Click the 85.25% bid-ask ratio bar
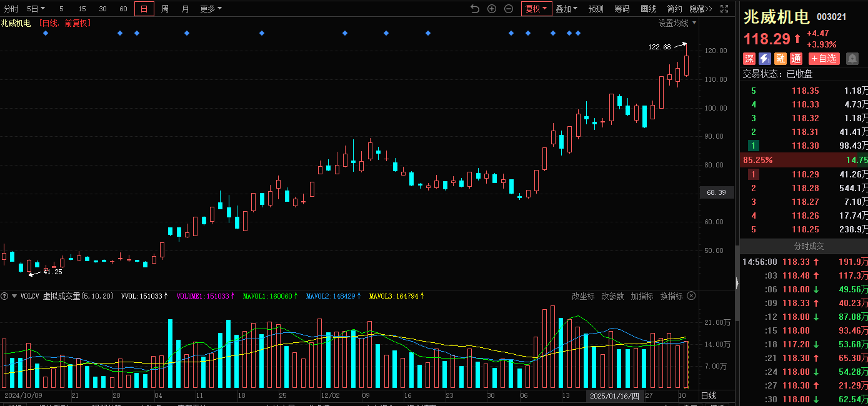Screen dimensions: 868x406 pos(804,160)
